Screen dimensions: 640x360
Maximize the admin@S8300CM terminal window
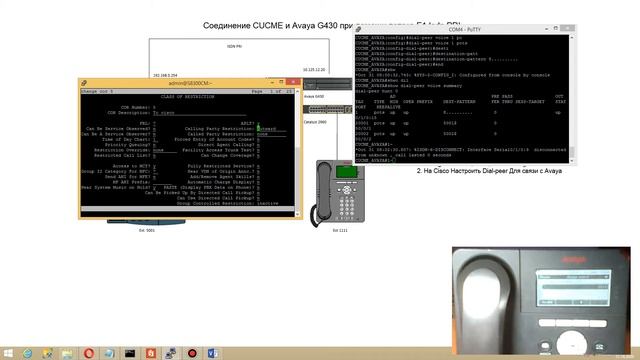coord(281,82)
